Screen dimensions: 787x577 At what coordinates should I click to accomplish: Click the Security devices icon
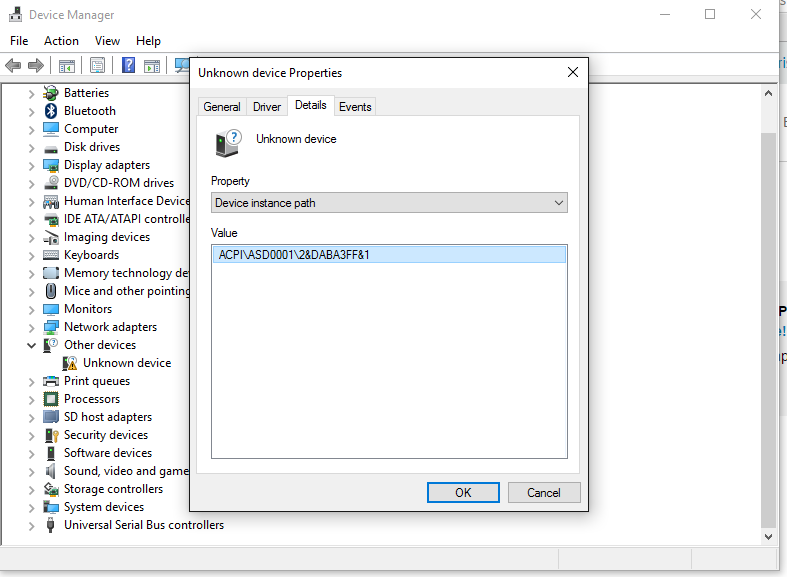(x=51, y=435)
